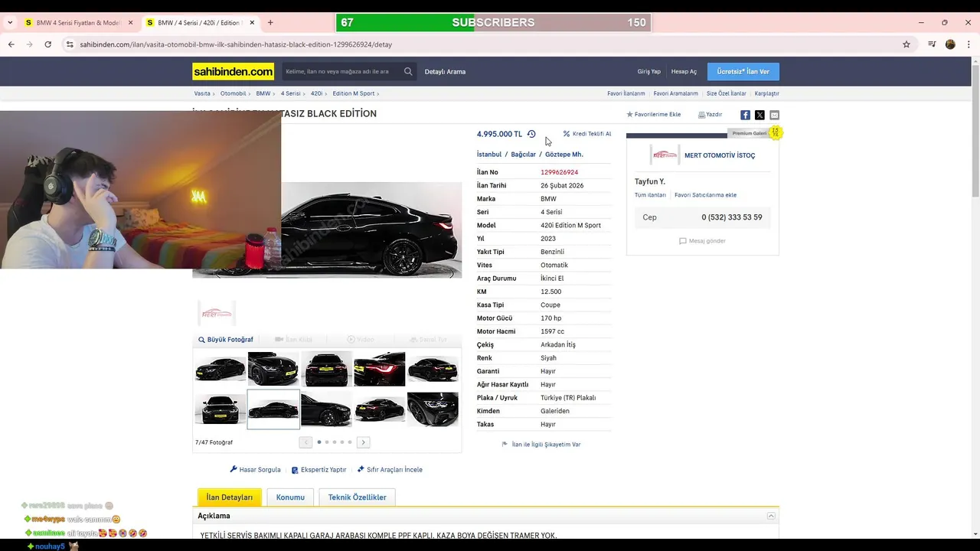Share listing on Facebook icon
Screen dimensions: 980x551
(x=745, y=115)
